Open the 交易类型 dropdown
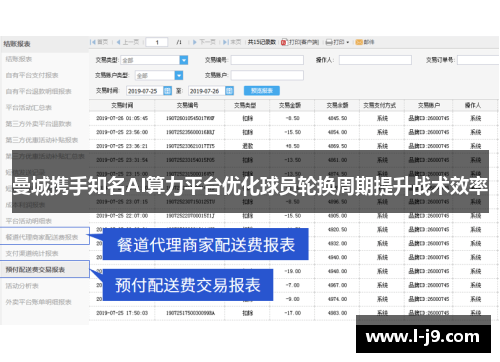 [184, 60]
